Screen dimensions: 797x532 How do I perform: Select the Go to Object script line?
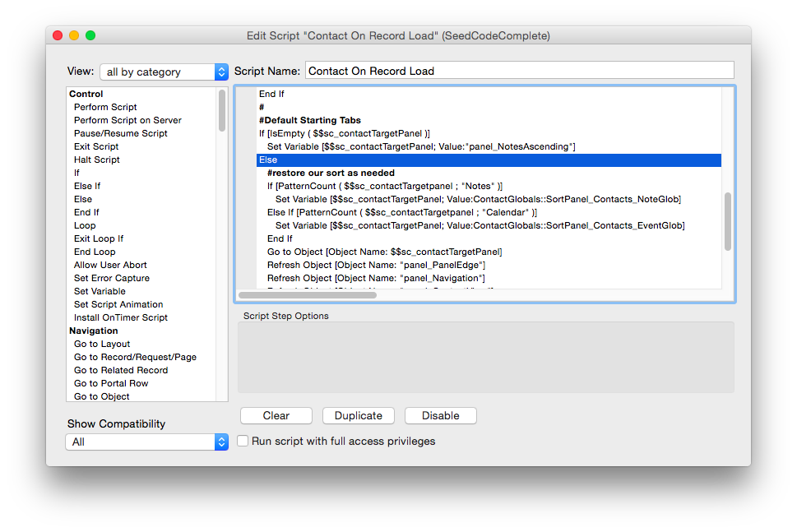(x=384, y=252)
